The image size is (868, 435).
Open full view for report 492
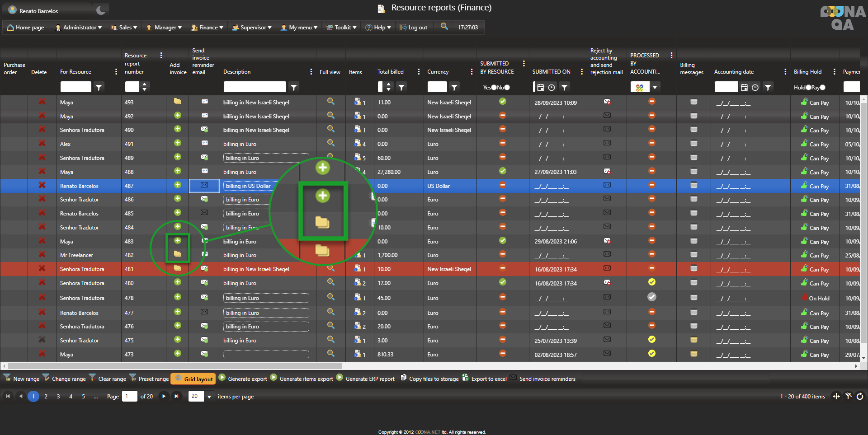point(331,116)
